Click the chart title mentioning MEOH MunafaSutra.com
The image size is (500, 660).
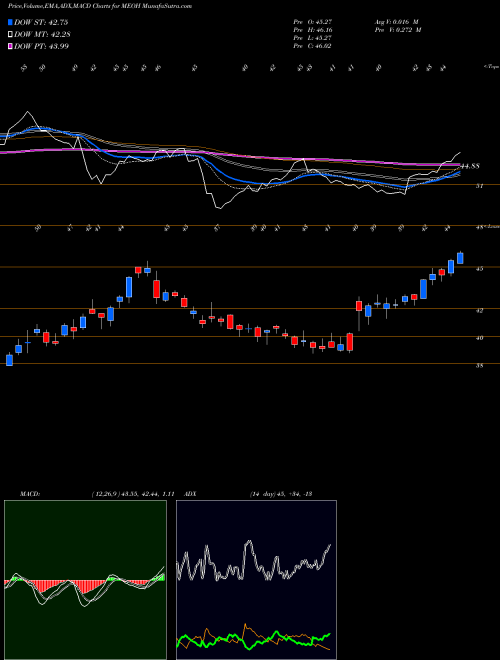point(100,7)
